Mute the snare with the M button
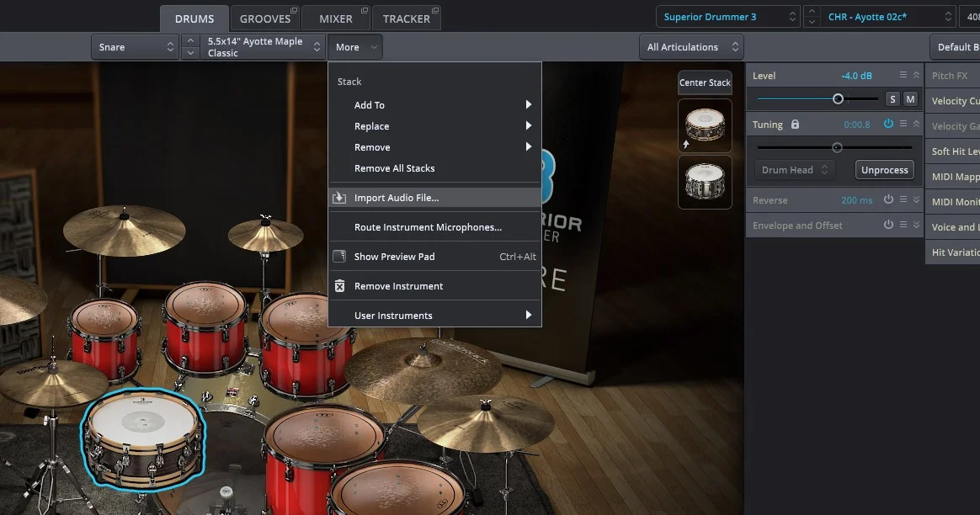Screen dimensions: 980x515 911,98
